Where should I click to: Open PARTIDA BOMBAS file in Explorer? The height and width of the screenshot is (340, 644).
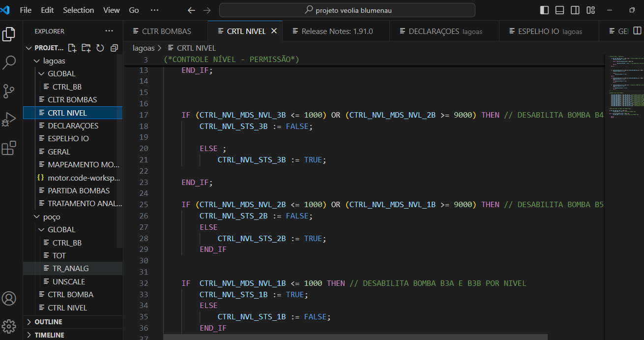[79, 190]
